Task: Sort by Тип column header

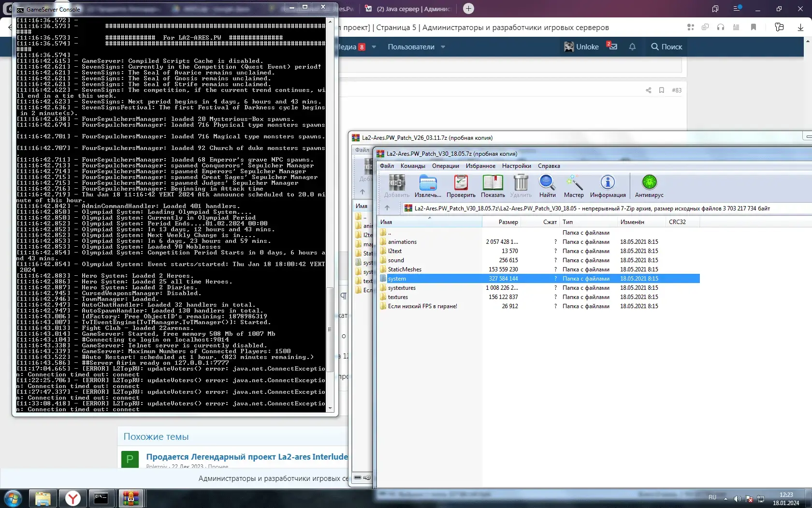Action: coord(588,222)
